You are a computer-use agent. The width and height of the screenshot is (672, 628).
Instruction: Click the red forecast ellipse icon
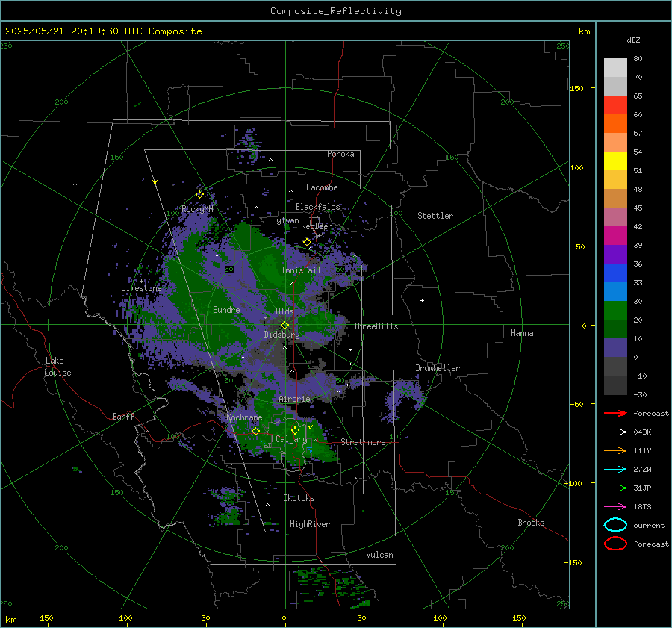click(615, 544)
